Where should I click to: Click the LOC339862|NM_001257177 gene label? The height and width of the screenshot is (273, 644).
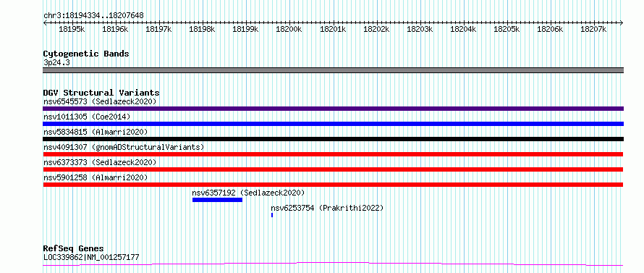[91, 257]
